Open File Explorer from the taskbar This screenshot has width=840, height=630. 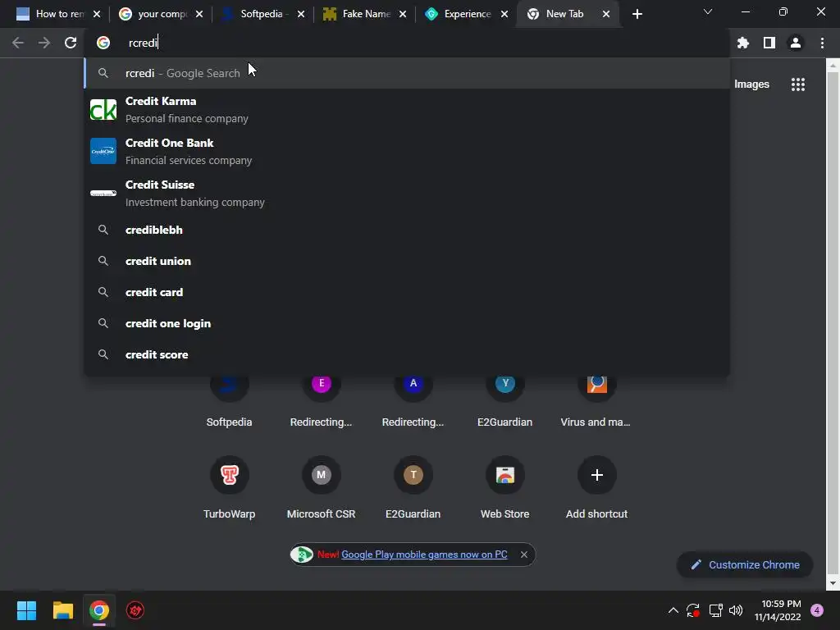click(62, 610)
